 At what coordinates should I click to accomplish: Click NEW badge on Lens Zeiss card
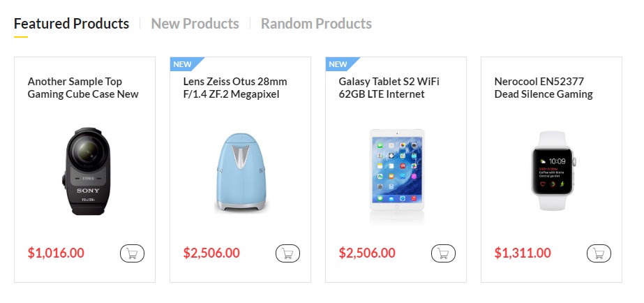coord(183,64)
